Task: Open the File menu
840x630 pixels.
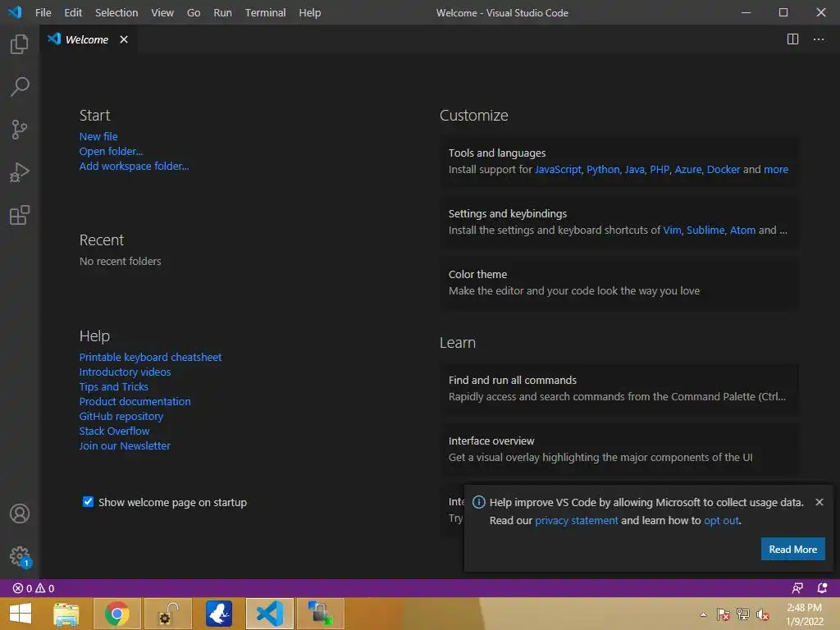Action: (43, 12)
